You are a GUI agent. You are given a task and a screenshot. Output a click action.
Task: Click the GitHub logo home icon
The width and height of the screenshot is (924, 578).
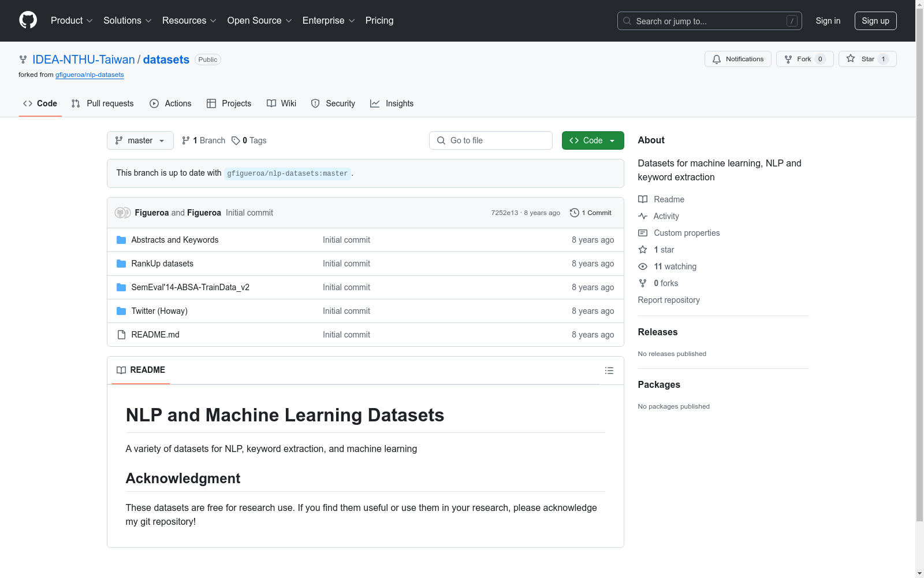[x=28, y=20]
